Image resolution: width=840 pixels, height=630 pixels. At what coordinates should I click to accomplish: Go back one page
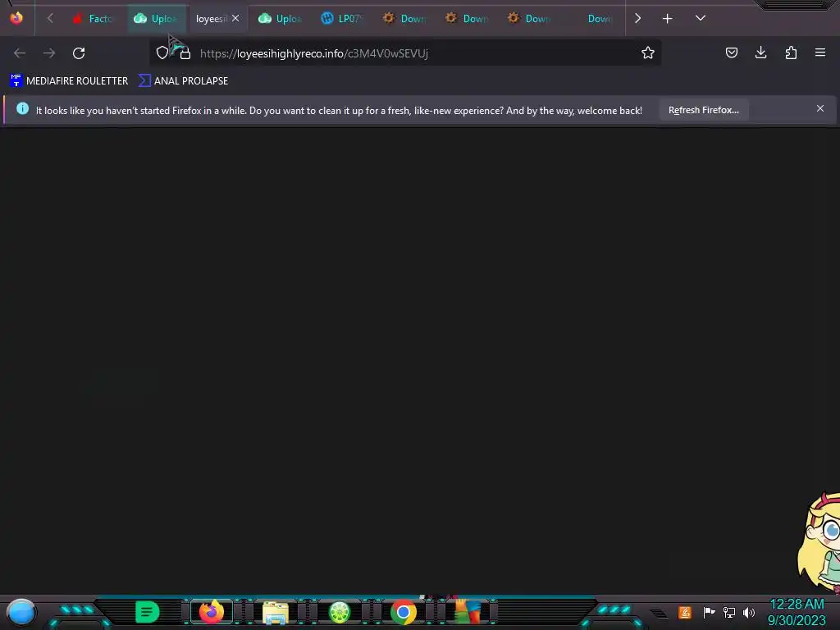[x=20, y=53]
